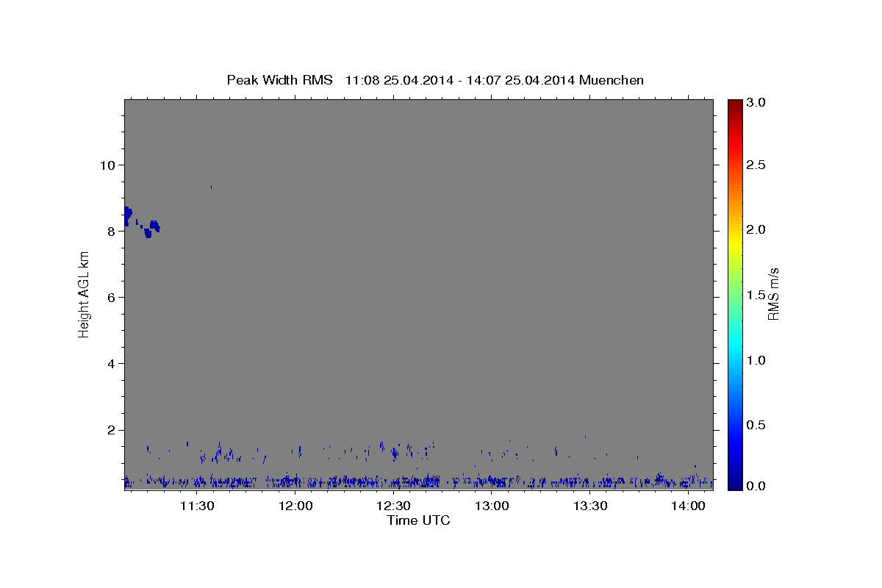Click the height tick label 6
The height and width of the screenshot is (588, 882).
(x=111, y=297)
